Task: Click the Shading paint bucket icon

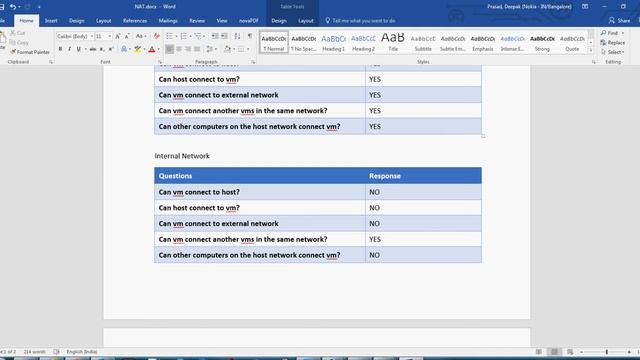Action: click(227, 49)
